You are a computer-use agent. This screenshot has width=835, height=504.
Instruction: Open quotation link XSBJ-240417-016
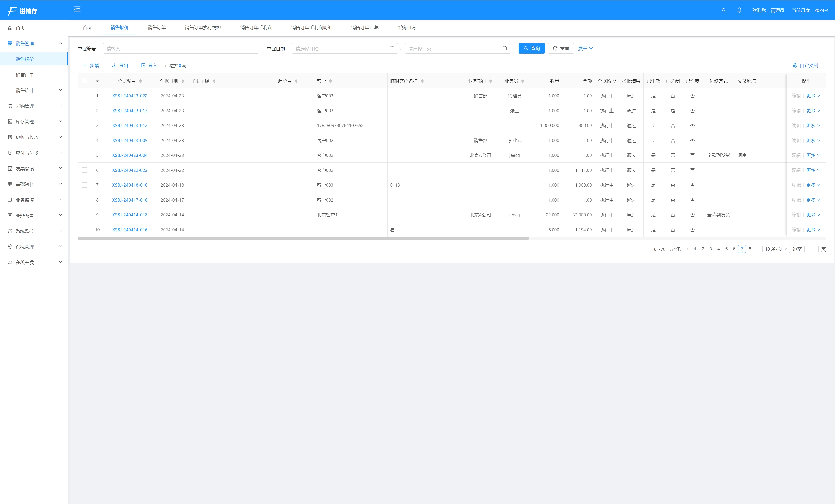pos(130,200)
